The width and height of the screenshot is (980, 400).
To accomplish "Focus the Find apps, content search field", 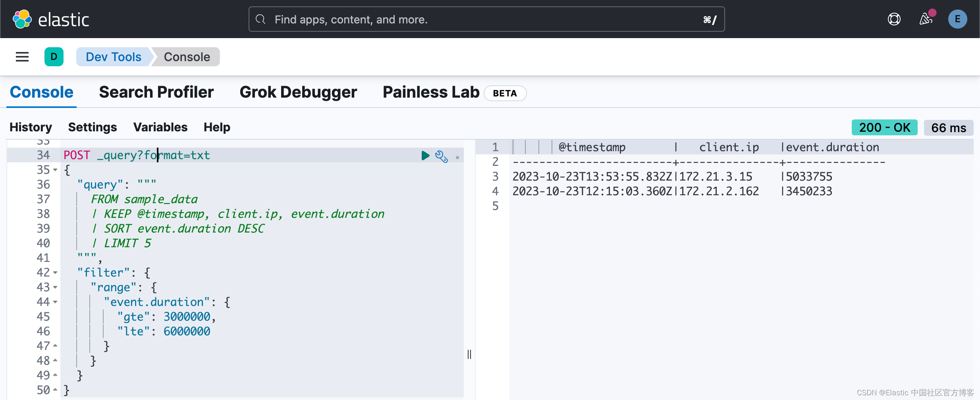I will tap(487, 19).
